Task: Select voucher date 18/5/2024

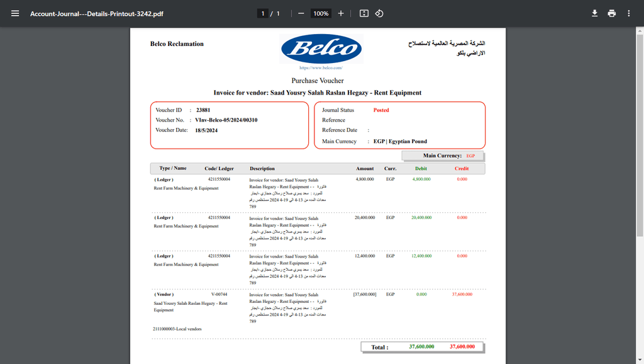Action: [x=206, y=130]
